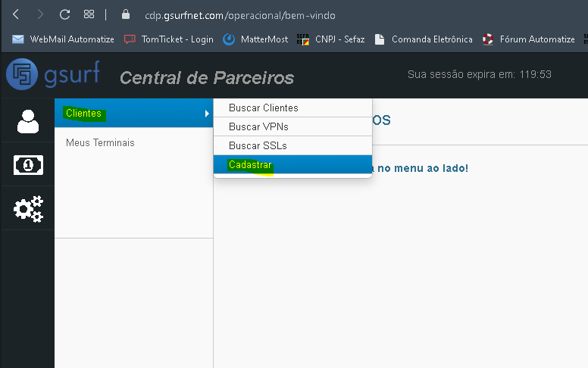Click the "no menu ao lado!" text
The height and width of the screenshot is (368, 588).
(423, 168)
